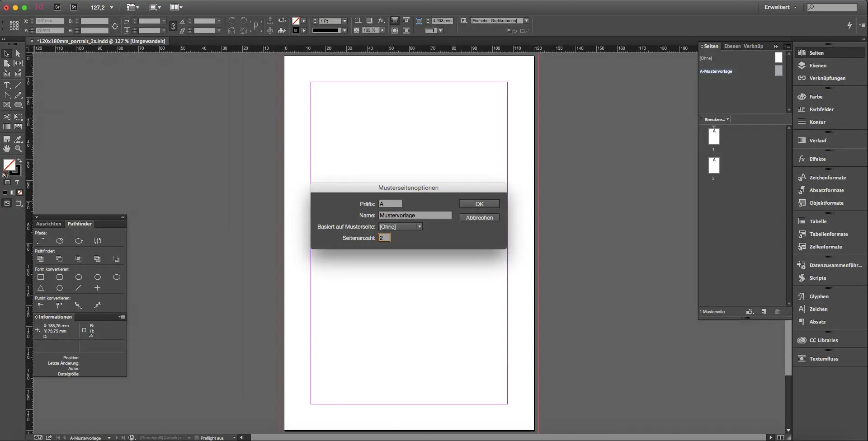Open the Basiert auf Musterseite dropdown
This screenshot has height=441, width=868.
click(401, 227)
